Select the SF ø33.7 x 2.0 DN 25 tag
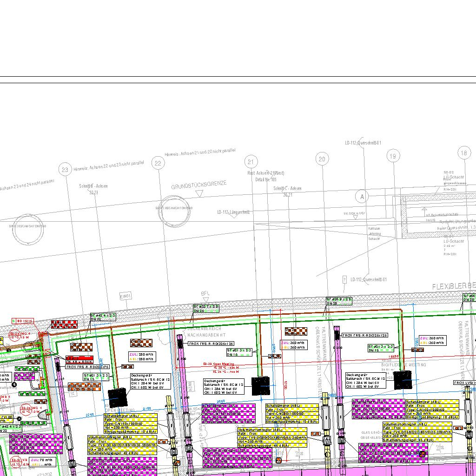 pos(206,309)
